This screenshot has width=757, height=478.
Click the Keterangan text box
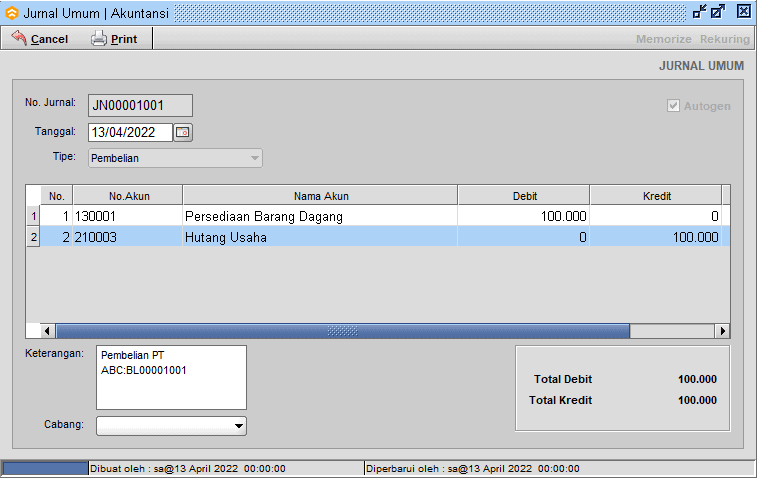pyautogui.click(x=171, y=378)
